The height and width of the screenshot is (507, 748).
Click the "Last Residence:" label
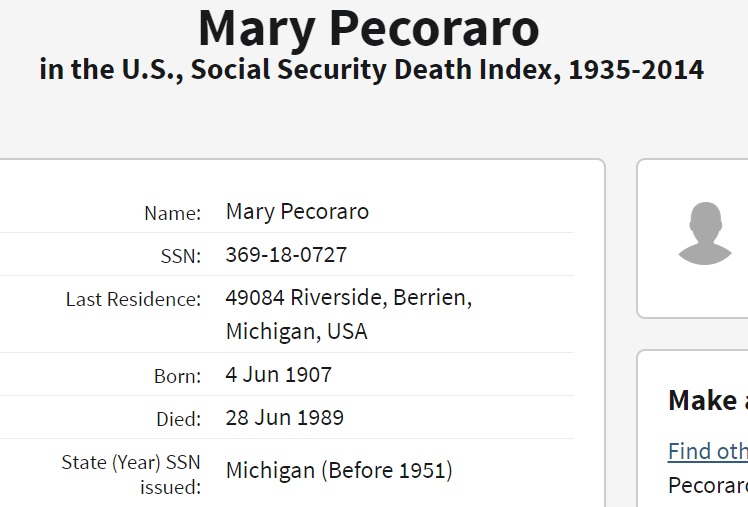point(133,299)
